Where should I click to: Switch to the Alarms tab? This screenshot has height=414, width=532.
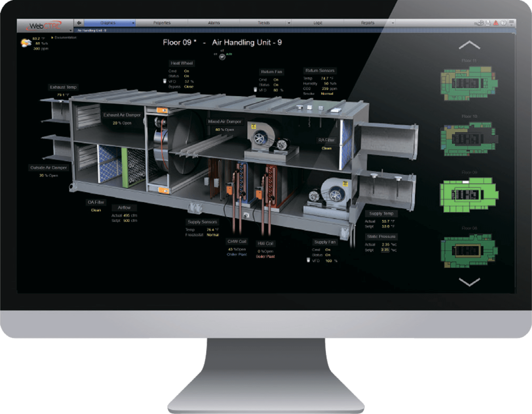214,23
